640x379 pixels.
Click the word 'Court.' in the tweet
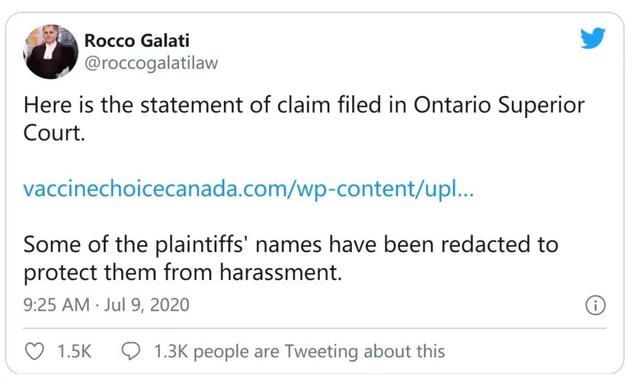54,133
